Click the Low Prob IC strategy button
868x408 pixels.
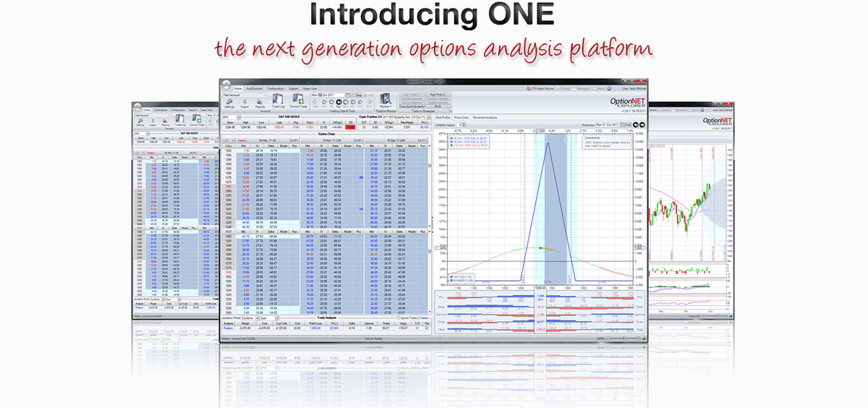[412, 94]
